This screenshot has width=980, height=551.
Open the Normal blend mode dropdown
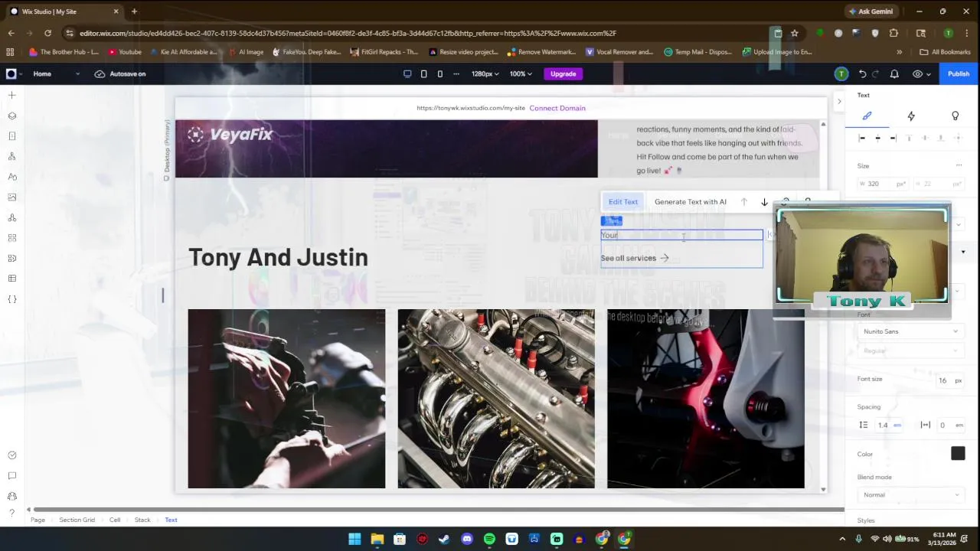coord(910,495)
